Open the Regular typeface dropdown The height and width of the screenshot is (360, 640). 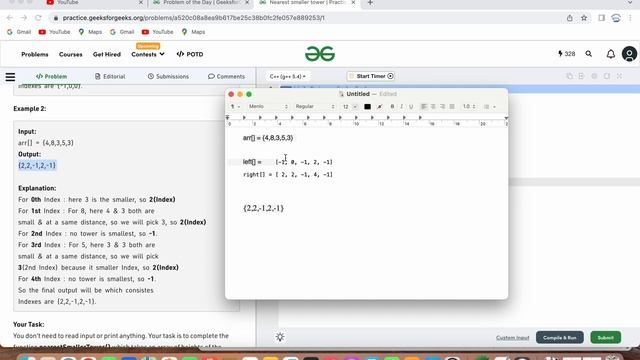(x=314, y=107)
